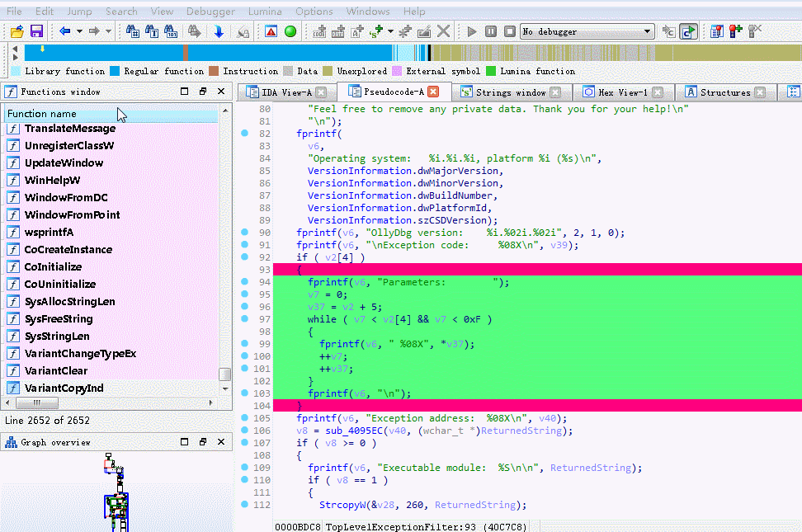Open the Debugger menu
Viewport: 802px width, 532px height.
(210, 12)
